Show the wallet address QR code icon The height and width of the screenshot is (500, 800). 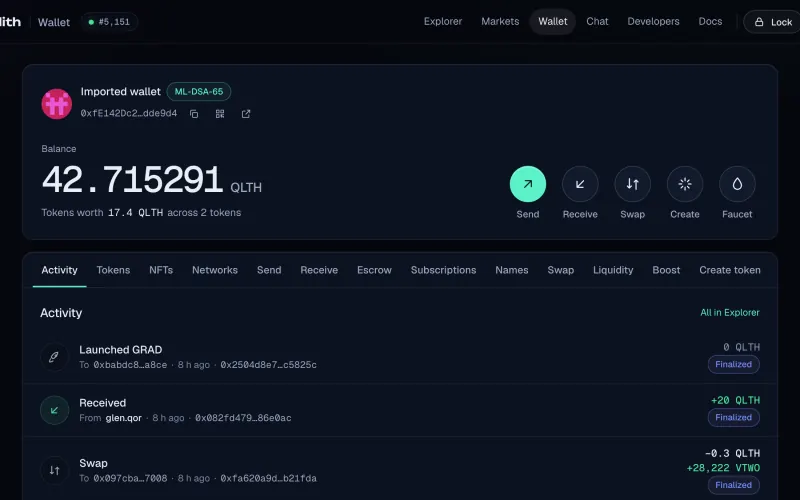(220, 114)
